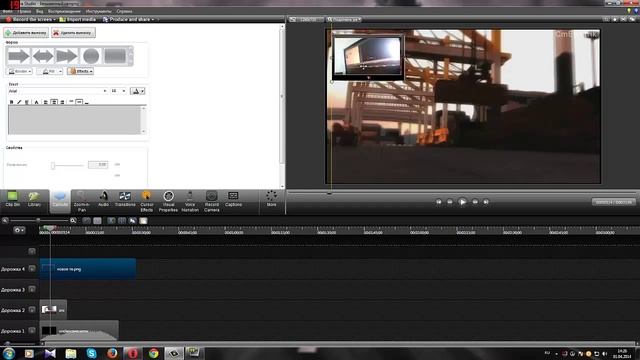Align callout text left
The height and width of the screenshot is (360, 640).
tap(46, 102)
